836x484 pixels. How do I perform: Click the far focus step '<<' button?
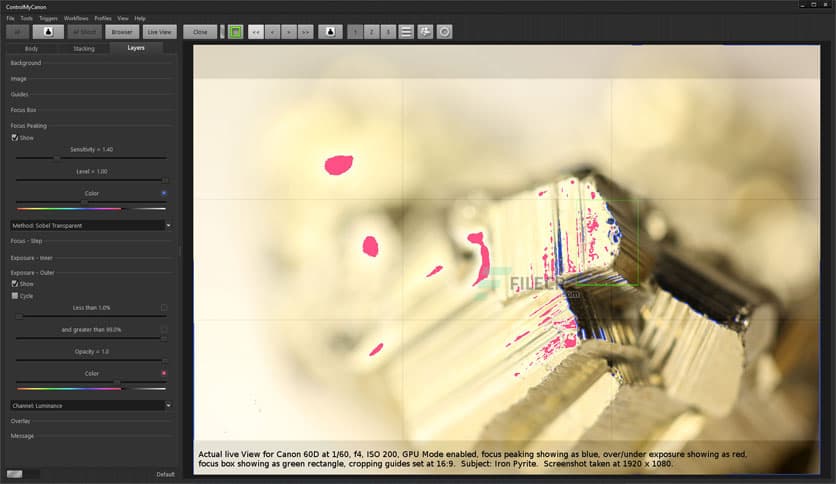point(256,32)
